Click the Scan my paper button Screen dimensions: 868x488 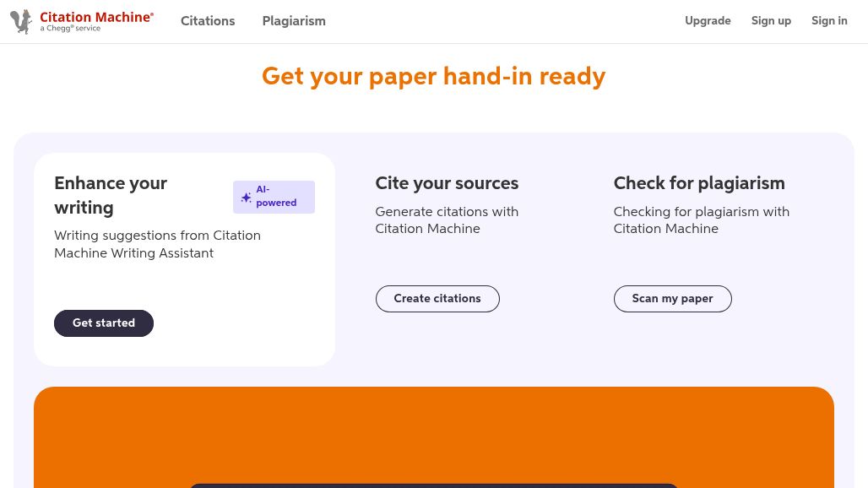click(x=673, y=299)
